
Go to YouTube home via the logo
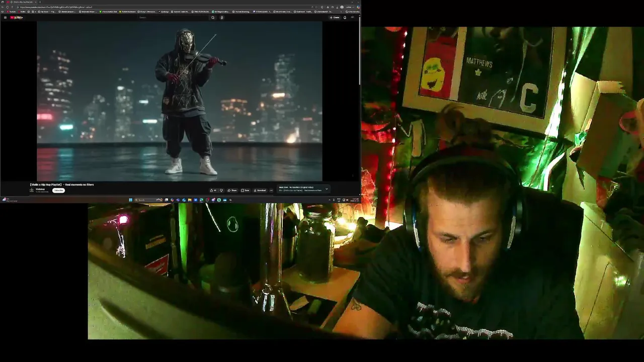[16, 18]
